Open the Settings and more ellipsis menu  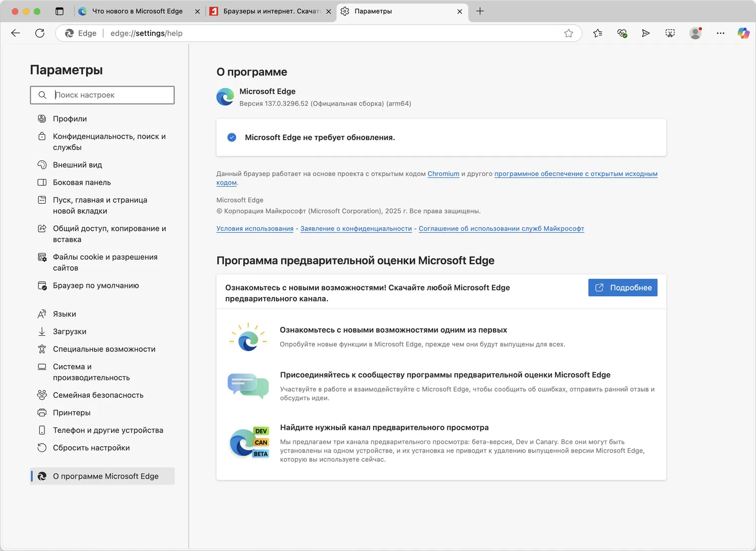[720, 33]
